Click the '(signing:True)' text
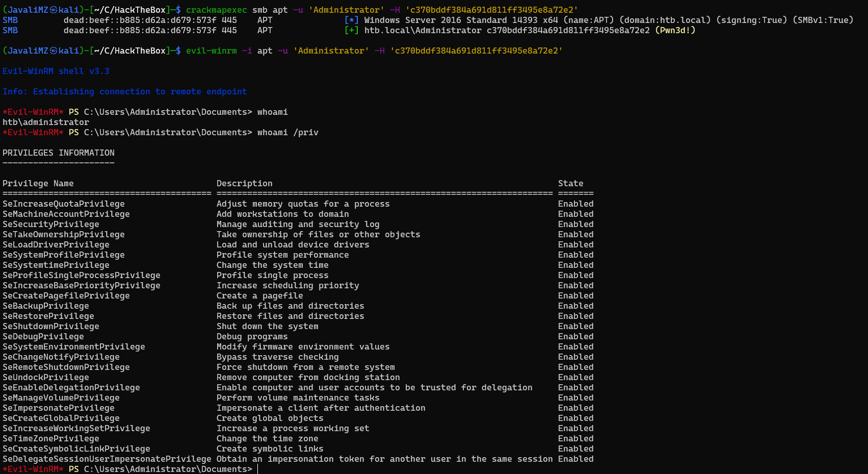 pos(752,20)
